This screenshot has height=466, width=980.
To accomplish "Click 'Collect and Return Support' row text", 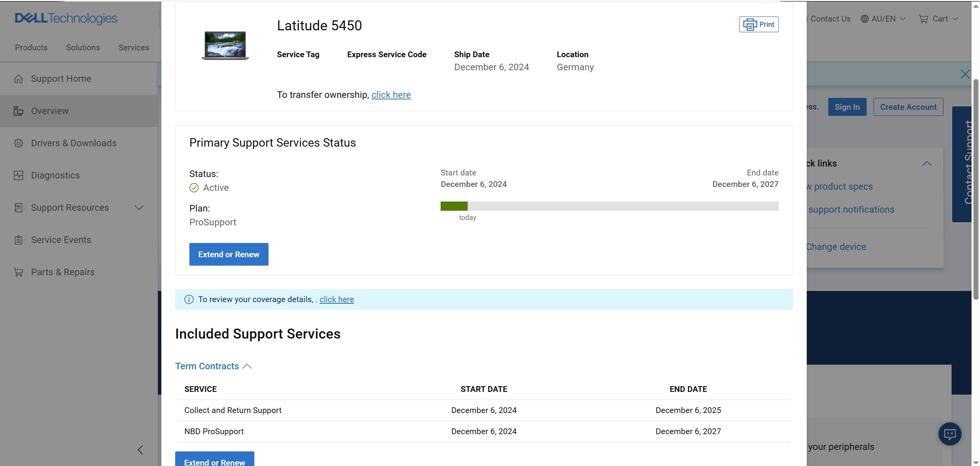I will click(233, 410).
